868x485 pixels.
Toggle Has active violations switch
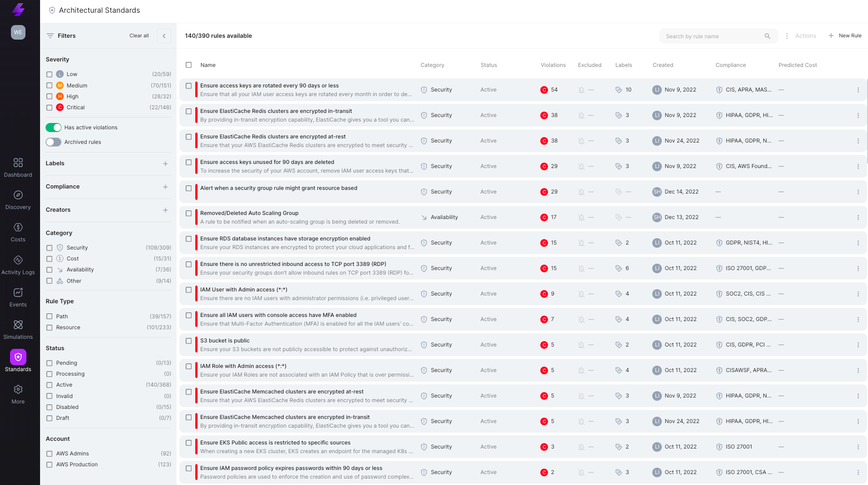point(53,128)
